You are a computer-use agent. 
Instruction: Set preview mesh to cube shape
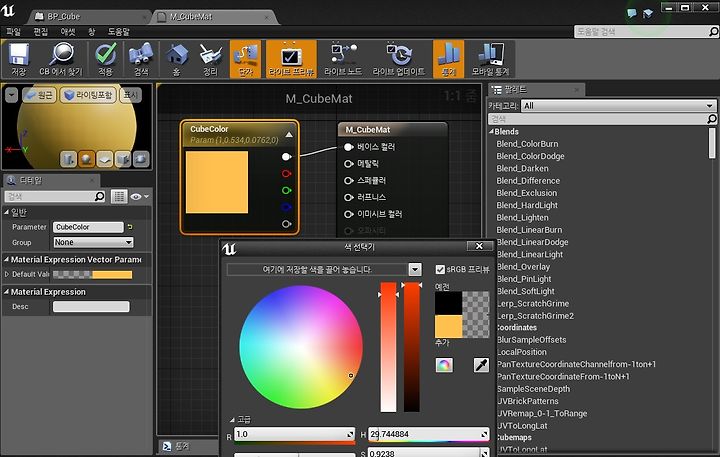pyautogui.click(x=123, y=159)
